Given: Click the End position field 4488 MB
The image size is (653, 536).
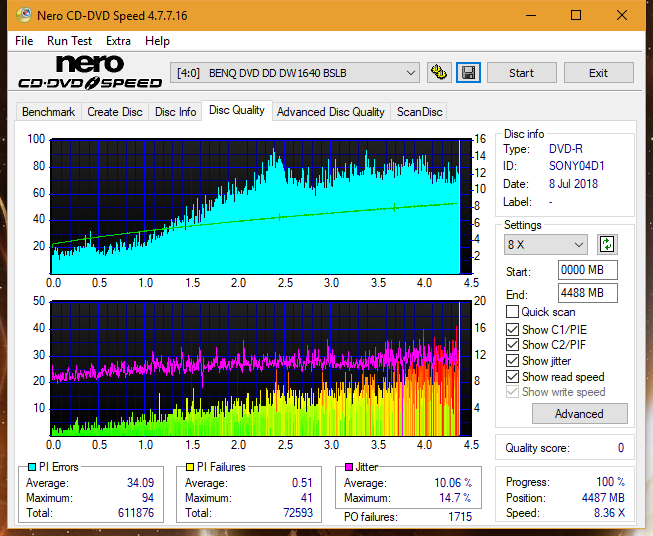Looking at the screenshot, I should (588, 293).
